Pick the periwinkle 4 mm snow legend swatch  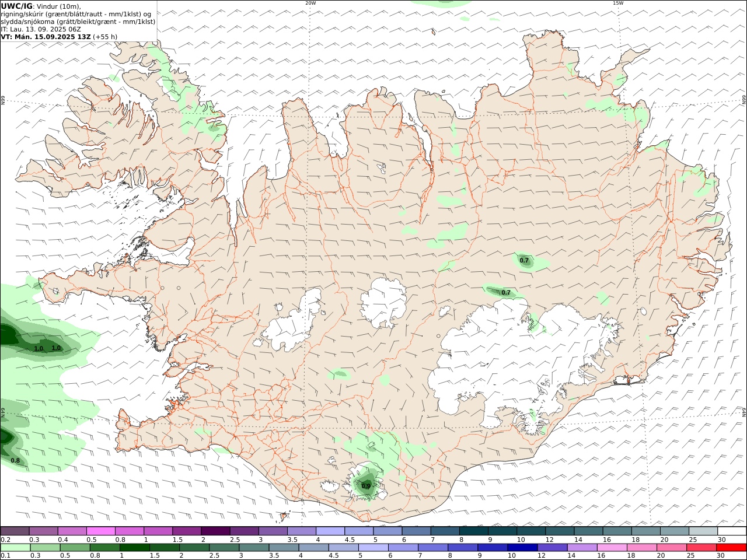tap(330, 531)
